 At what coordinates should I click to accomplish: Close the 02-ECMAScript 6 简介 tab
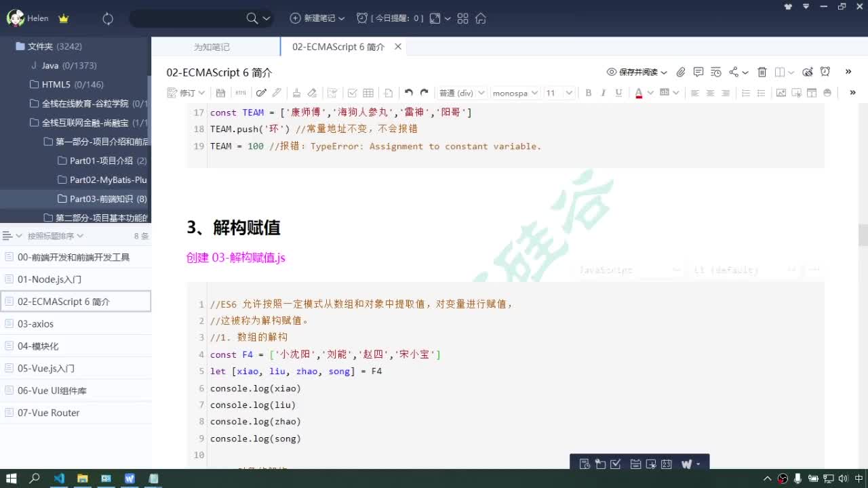tap(398, 47)
